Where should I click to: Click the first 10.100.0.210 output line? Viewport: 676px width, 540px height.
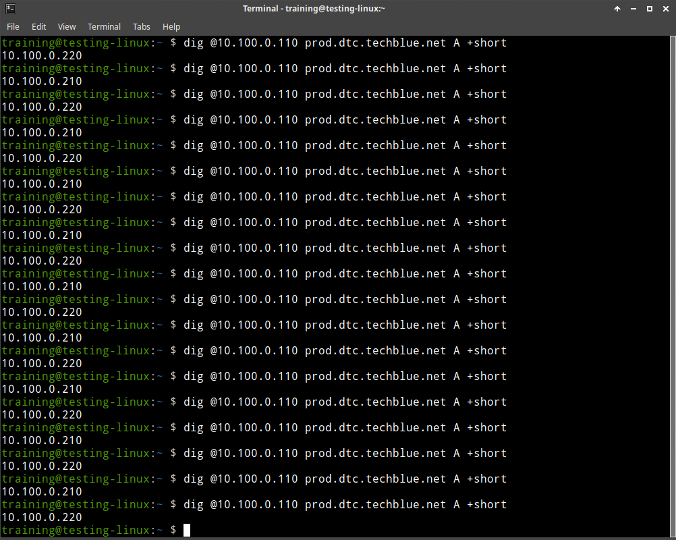tap(42, 81)
